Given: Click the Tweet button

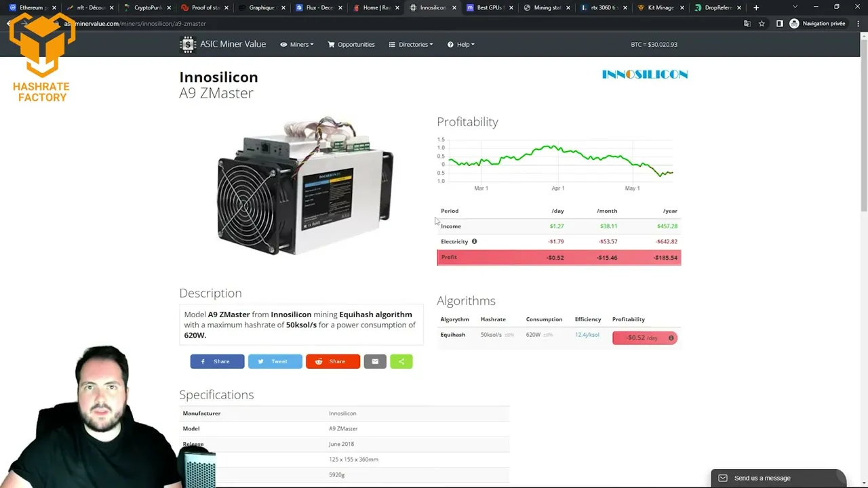Looking at the screenshot, I should click(x=275, y=361).
